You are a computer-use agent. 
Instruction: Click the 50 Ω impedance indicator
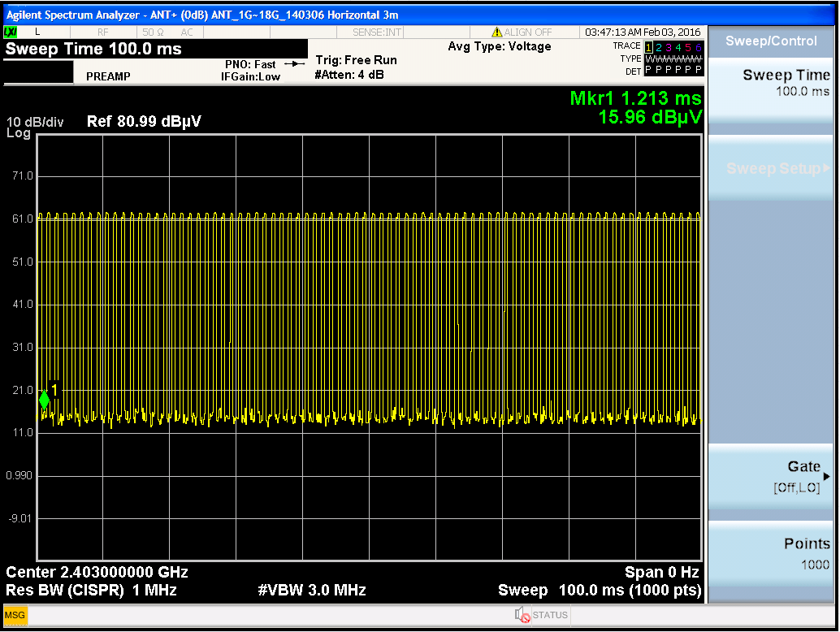pos(153,32)
